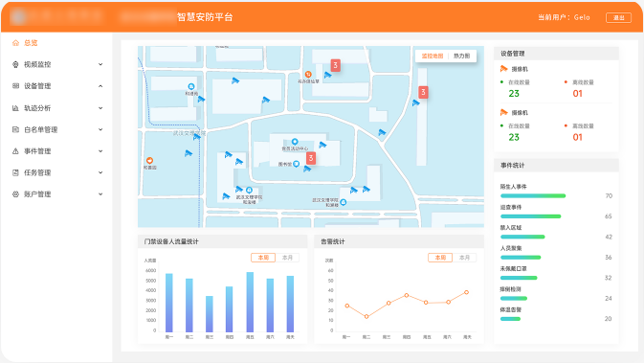This screenshot has height=363, width=644.
Task: Click the 事件管理 warning triangle icon
Action: point(15,151)
